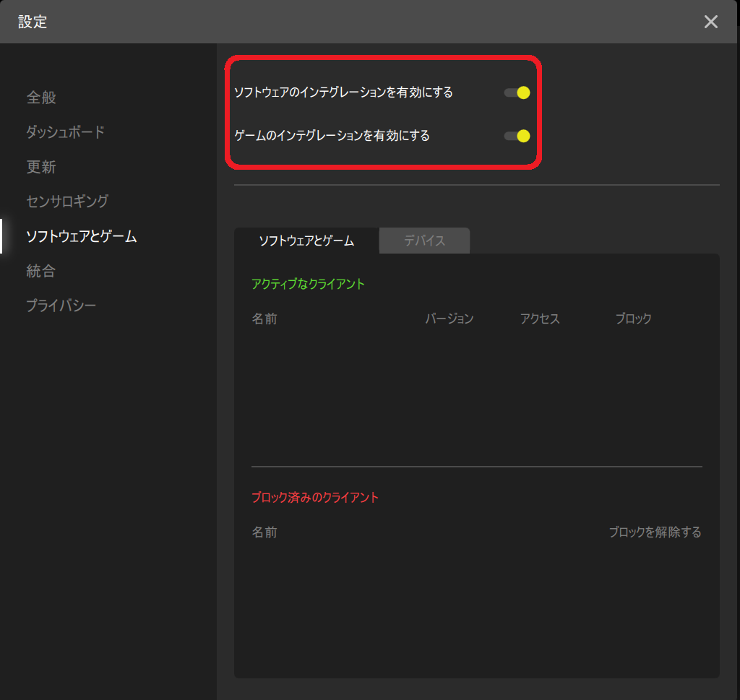The width and height of the screenshot is (740, 700).
Task: Click the ブロック column header
Action: coord(633,319)
